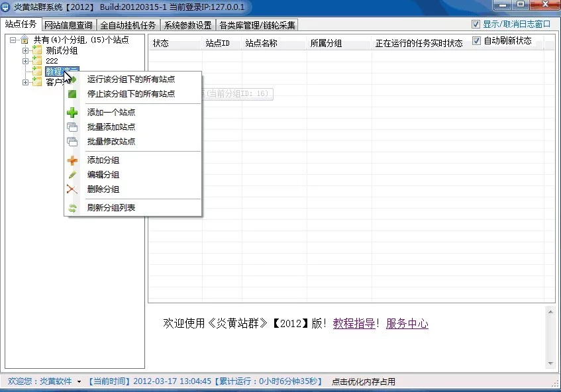Choose 批量修改站点 from context menu
Viewport: 561px width, 392px height.
pyautogui.click(x=132, y=142)
